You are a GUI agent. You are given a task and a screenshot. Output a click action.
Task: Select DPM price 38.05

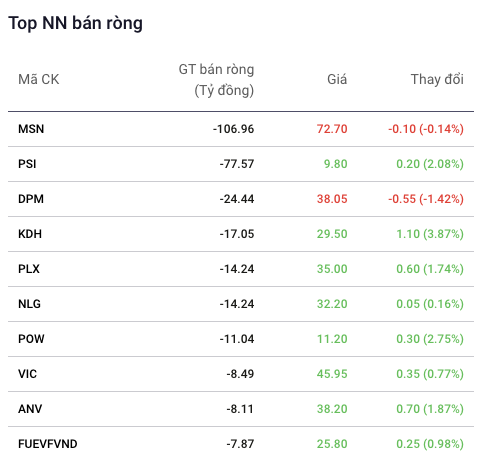332,199
